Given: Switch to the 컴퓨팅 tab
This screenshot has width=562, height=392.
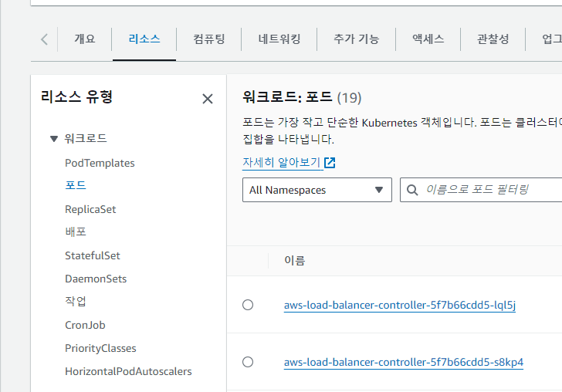Looking at the screenshot, I should coord(208,39).
